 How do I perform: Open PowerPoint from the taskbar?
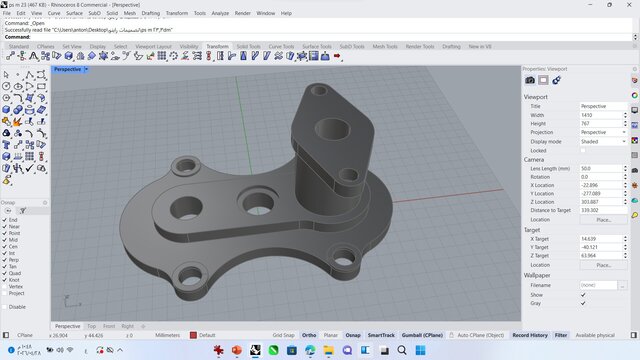point(236,350)
